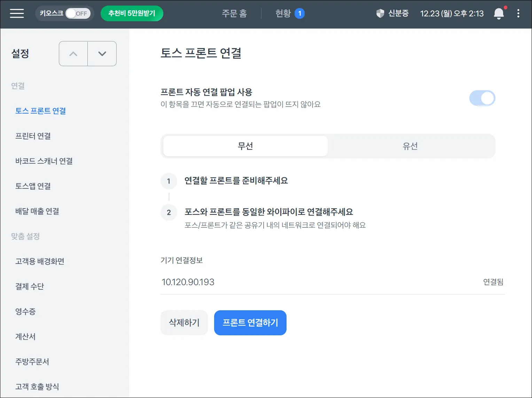Open the notification bell

click(499, 14)
